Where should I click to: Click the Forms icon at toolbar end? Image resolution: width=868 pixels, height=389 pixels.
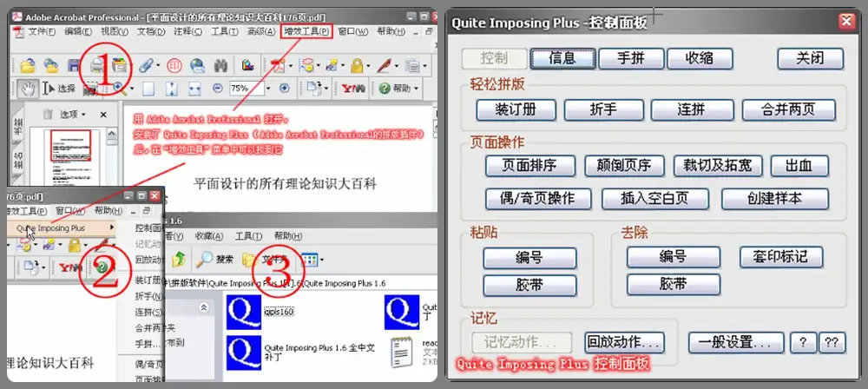[x=412, y=66]
